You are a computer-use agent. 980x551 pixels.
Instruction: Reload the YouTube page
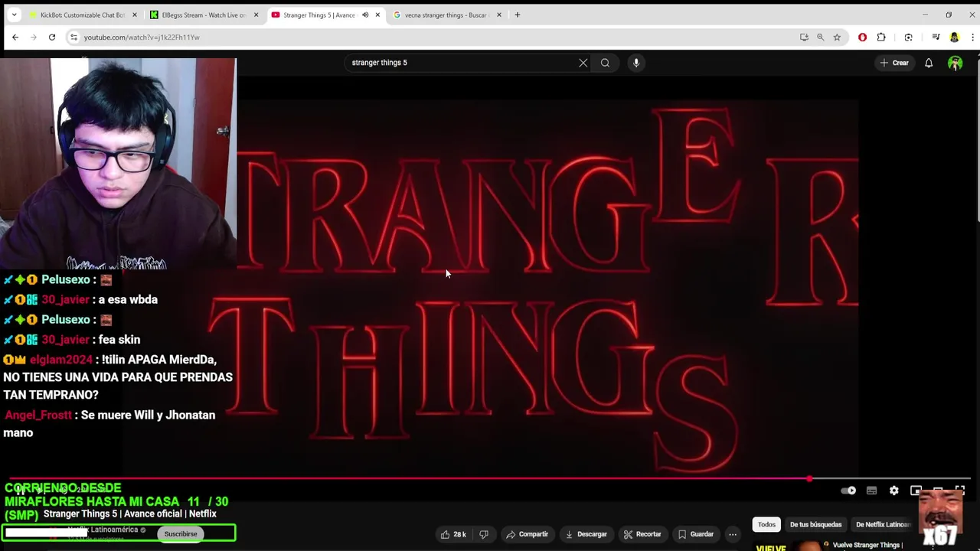[52, 37]
